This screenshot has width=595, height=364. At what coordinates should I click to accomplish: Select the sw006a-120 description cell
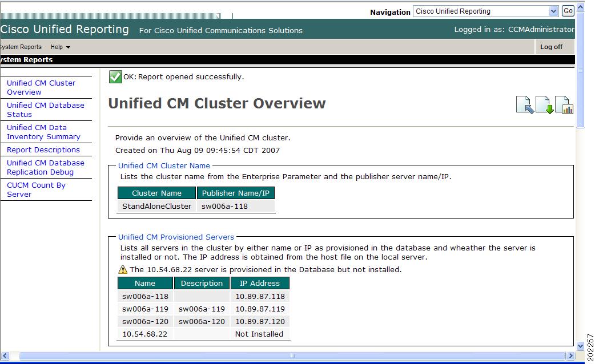point(202,322)
